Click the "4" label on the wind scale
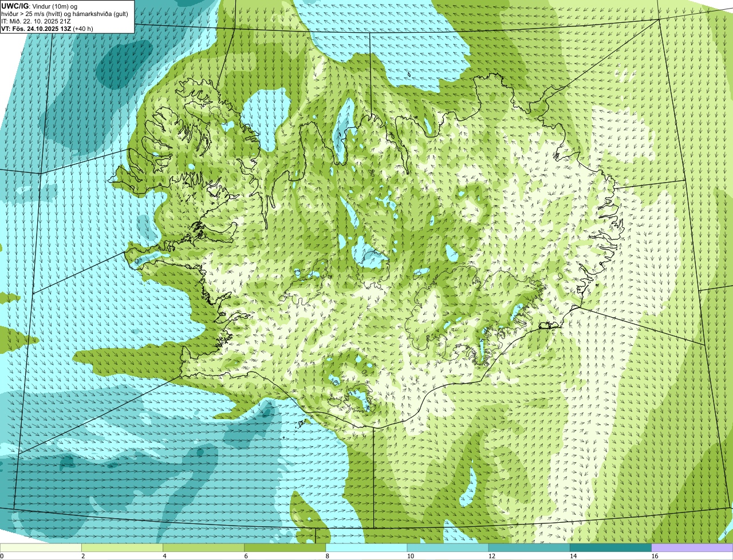 [164, 556]
